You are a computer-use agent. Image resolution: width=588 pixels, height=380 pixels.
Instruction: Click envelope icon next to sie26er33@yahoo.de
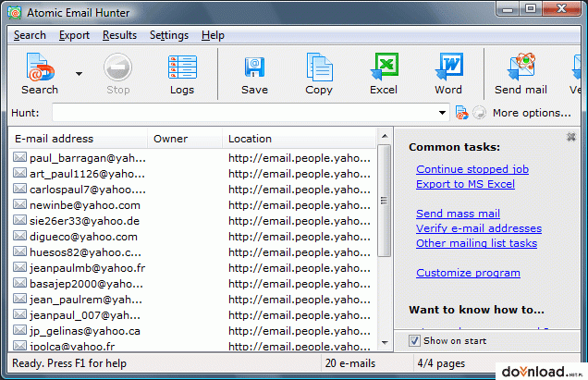(x=19, y=220)
